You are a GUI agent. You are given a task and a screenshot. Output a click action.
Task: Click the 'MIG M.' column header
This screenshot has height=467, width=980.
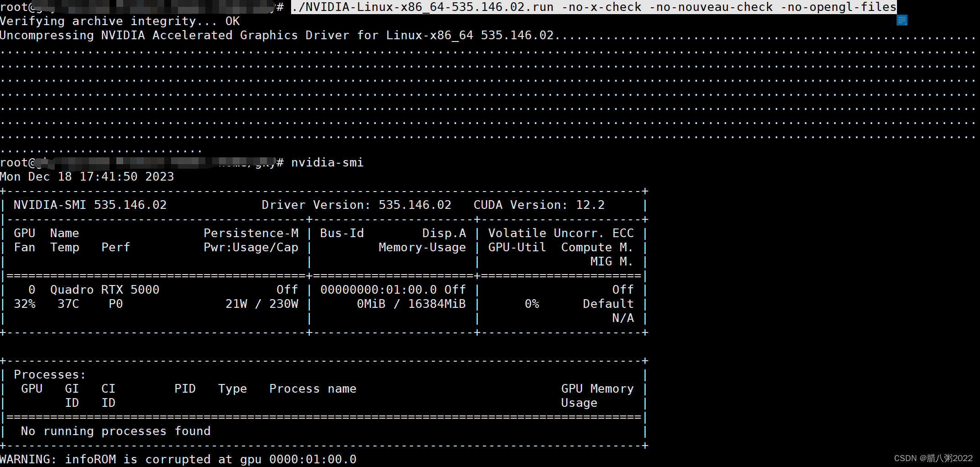tap(612, 262)
